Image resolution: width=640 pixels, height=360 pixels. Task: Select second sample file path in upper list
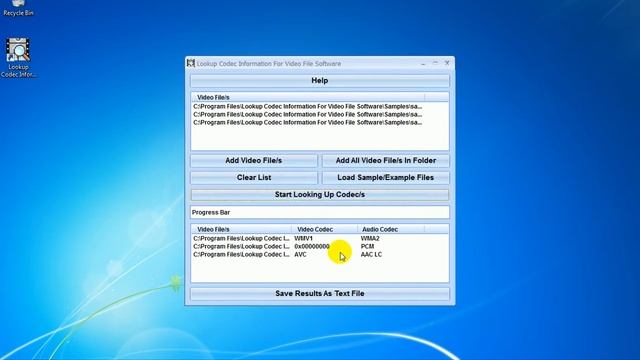[x=308, y=115]
